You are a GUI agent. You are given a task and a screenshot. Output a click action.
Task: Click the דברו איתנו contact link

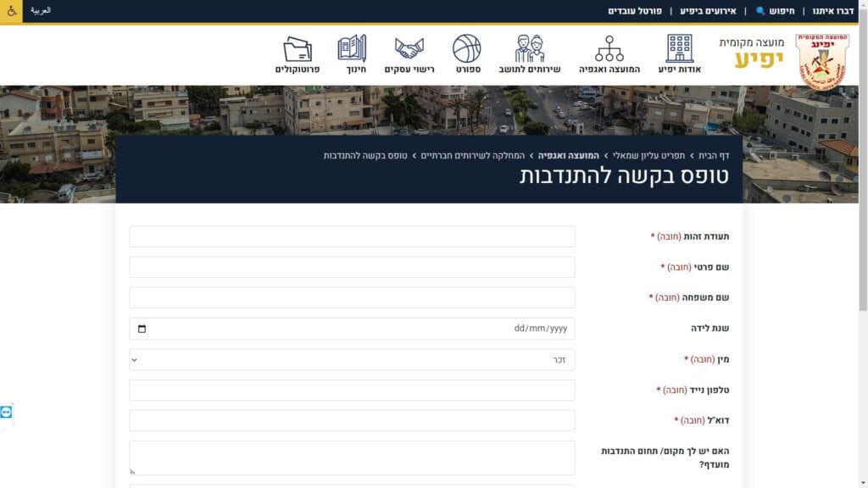832,11
